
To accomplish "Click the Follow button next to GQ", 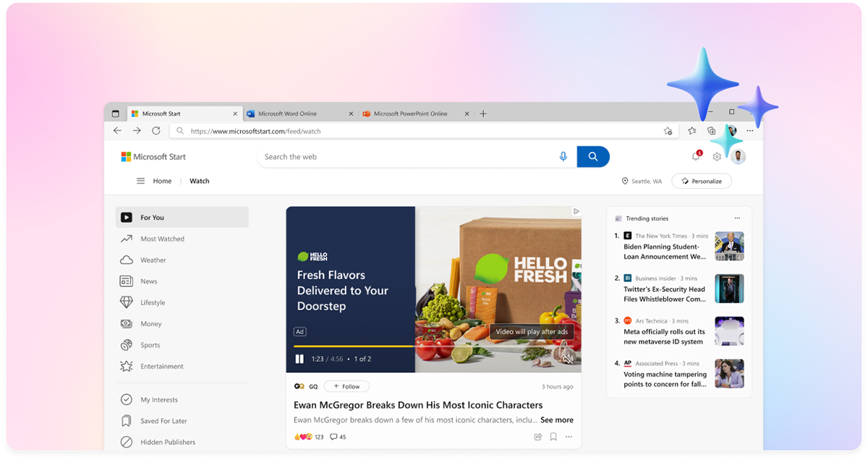I will pyautogui.click(x=346, y=386).
